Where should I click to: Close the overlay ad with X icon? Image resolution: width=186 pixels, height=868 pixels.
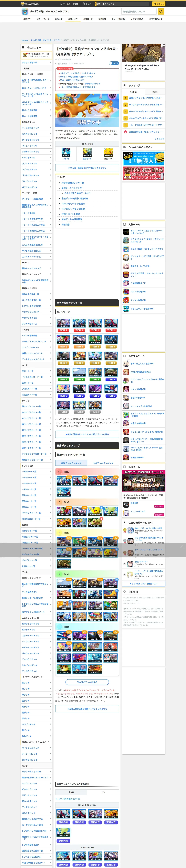pos(182,546)
